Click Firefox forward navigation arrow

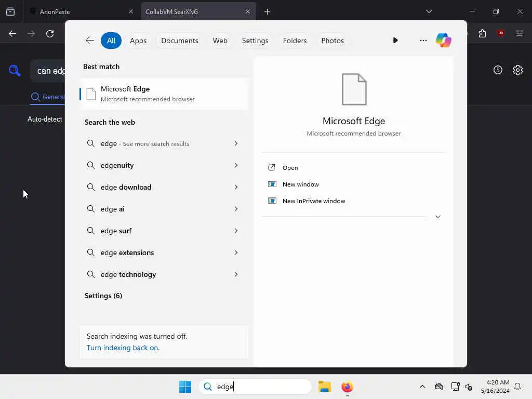(31, 34)
